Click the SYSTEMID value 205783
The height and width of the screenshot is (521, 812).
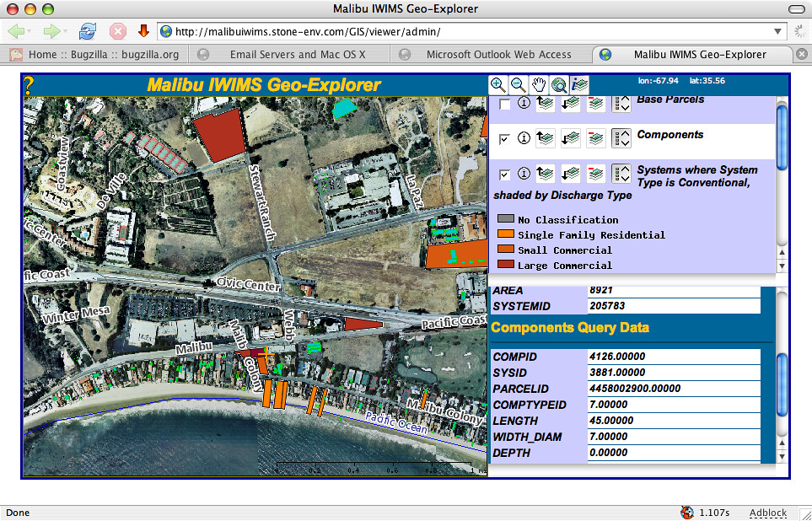point(607,305)
